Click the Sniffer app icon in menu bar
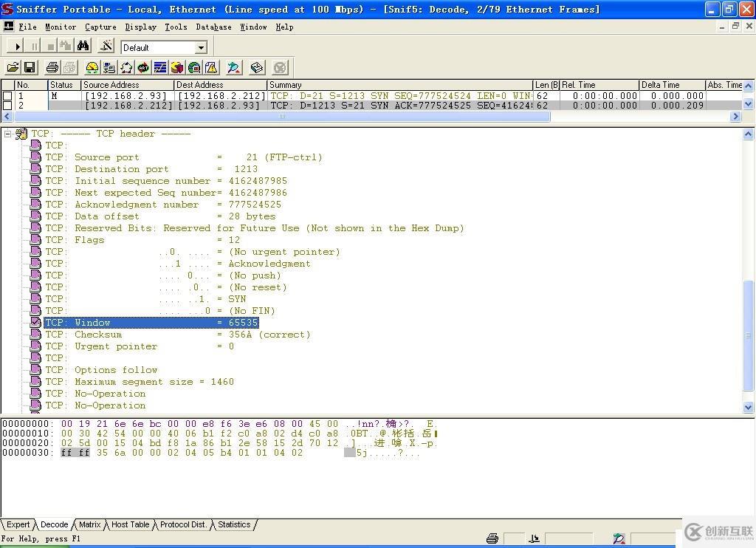 [x=8, y=27]
